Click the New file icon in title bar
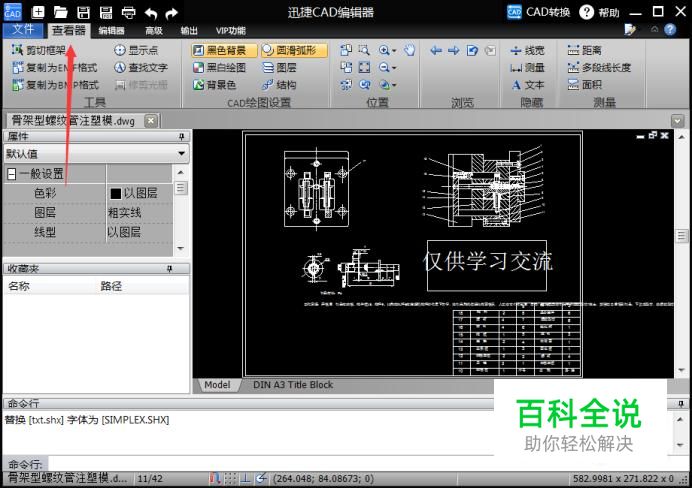This screenshot has height=488, width=692. pos(38,12)
